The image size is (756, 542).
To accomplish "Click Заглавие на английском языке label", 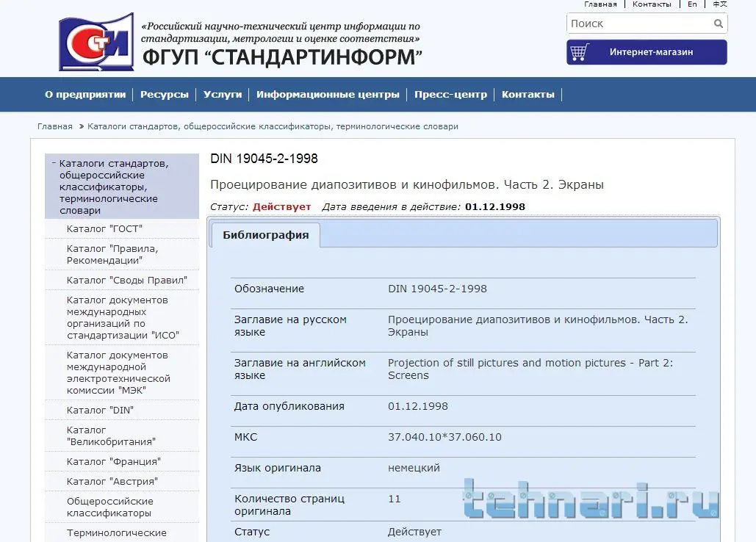I will (x=300, y=369).
